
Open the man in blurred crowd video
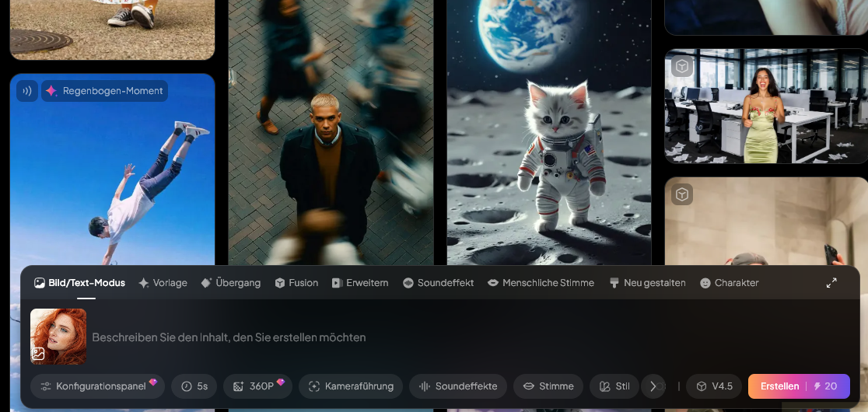331,132
